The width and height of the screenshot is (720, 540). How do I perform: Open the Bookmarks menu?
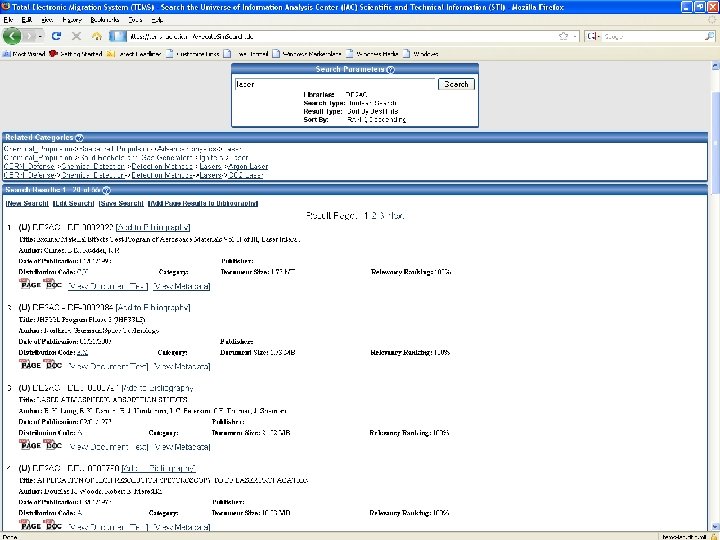point(105,20)
